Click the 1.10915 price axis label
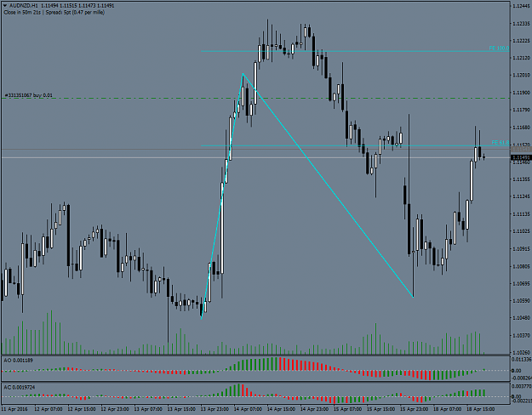532x415 pixels. pyautogui.click(x=522, y=248)
